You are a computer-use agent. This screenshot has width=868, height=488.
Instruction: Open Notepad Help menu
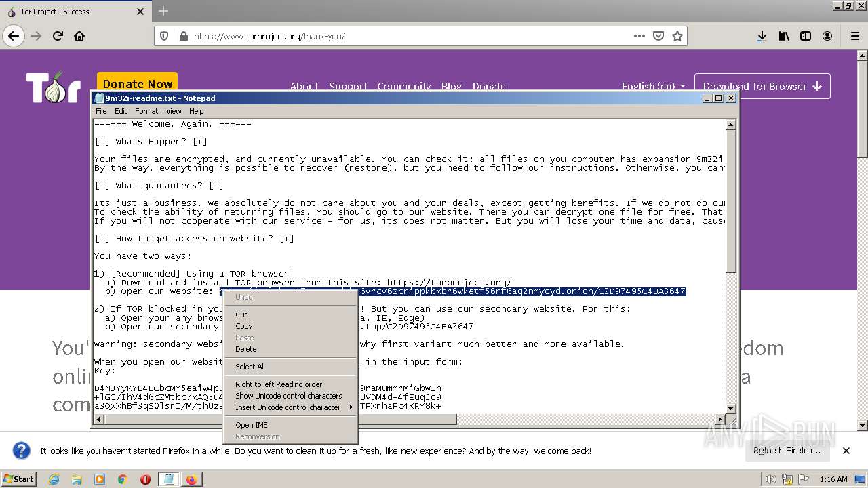point(197,111)
